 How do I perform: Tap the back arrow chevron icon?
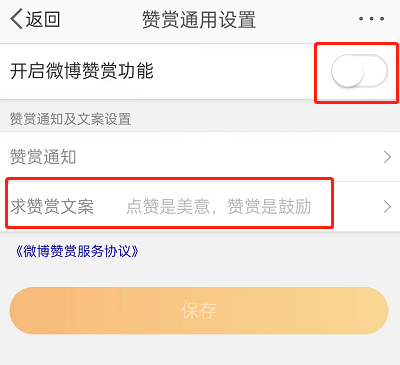click(x=16, y=19)
